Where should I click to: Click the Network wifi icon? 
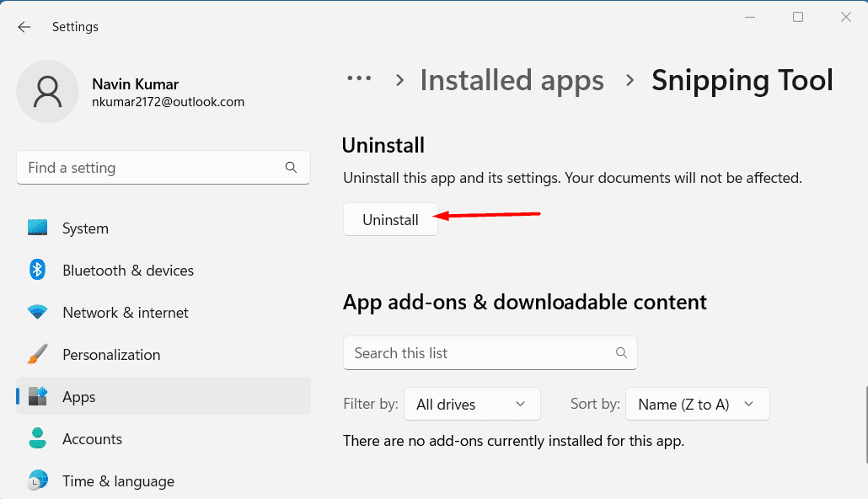click(38, 312)
